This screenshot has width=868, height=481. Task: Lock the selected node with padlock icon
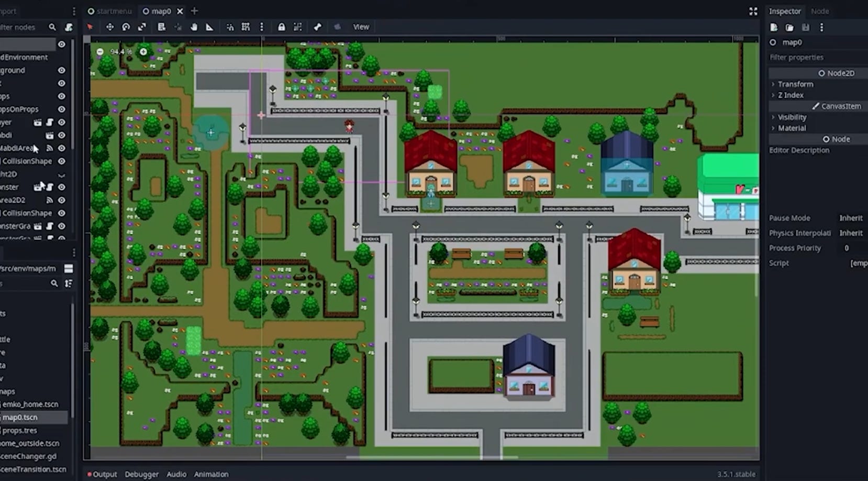point(281,27)
